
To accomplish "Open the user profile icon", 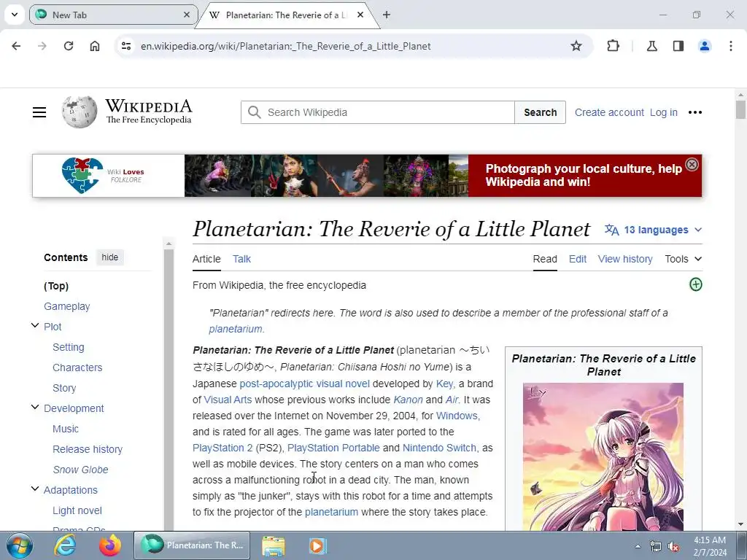I will [705, 46].
